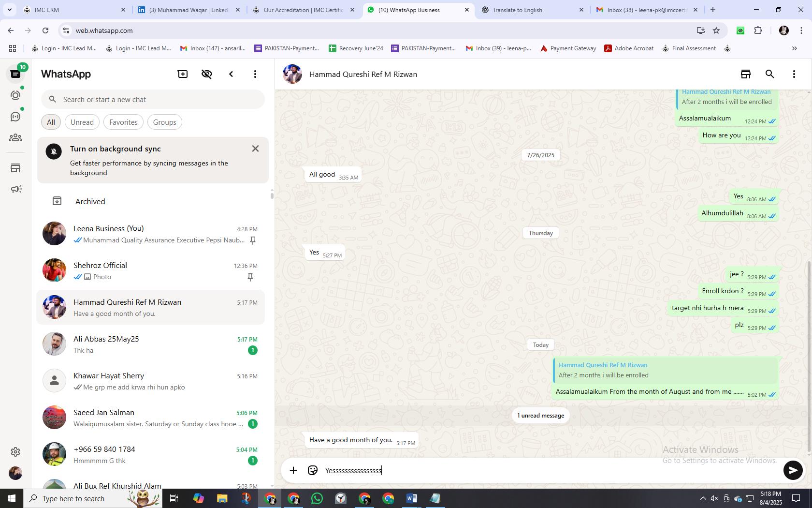
Task: Open the Catalog storefront icon in sidebar
Action: pyautogui.click(x=15, y=168)
